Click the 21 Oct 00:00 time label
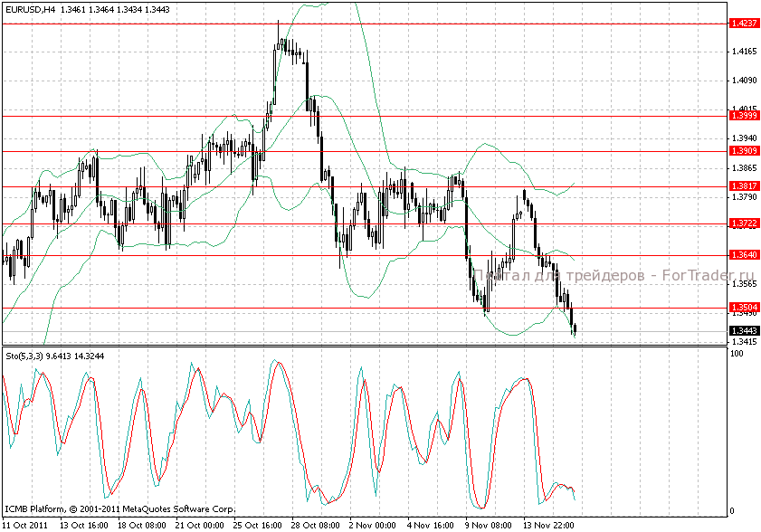Screen dimensions: 761x532 pos(199,525)
